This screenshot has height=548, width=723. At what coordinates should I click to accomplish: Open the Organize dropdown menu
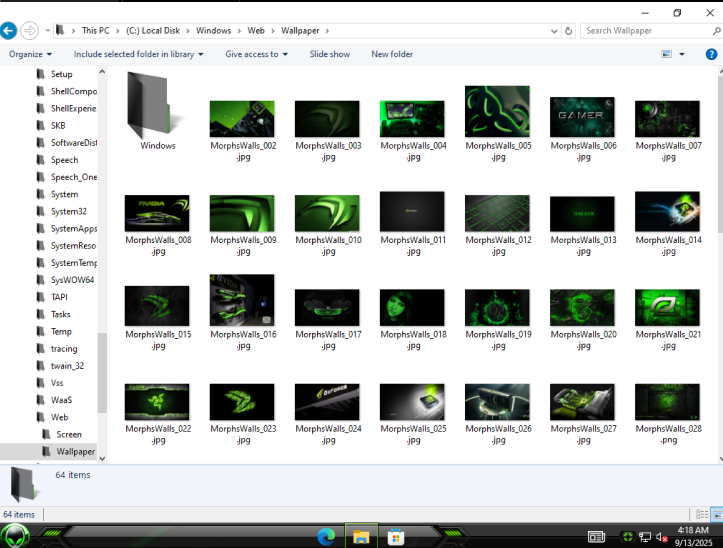tap(30, 54)
